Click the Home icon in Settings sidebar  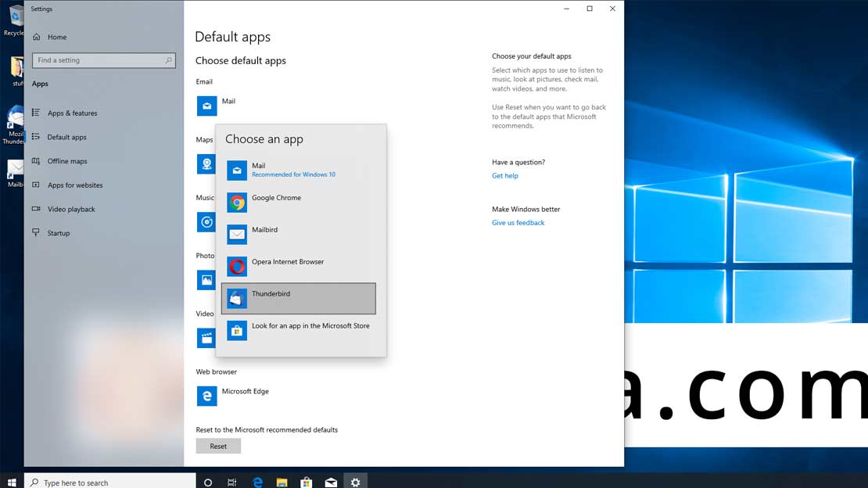point(37,37)
